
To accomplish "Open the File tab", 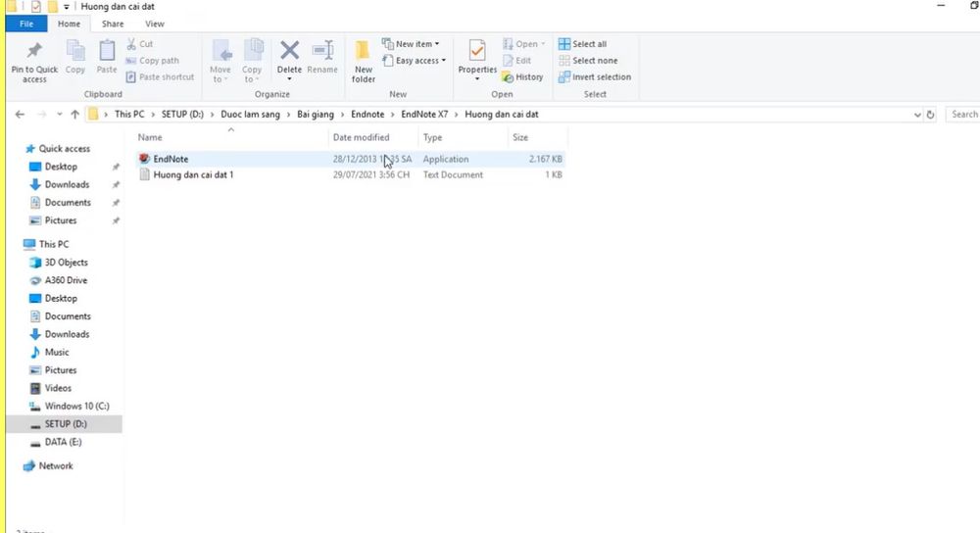I will tap(26, 24).
